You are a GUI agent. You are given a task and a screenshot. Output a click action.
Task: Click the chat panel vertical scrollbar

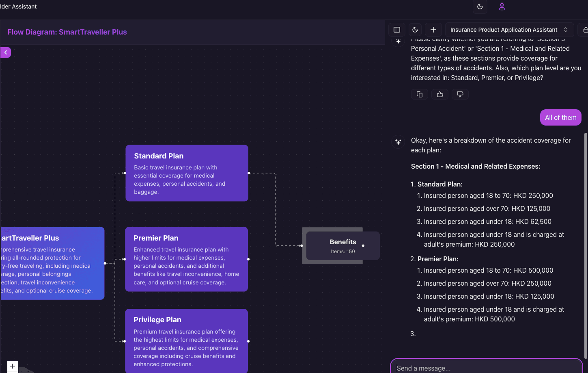585,244
